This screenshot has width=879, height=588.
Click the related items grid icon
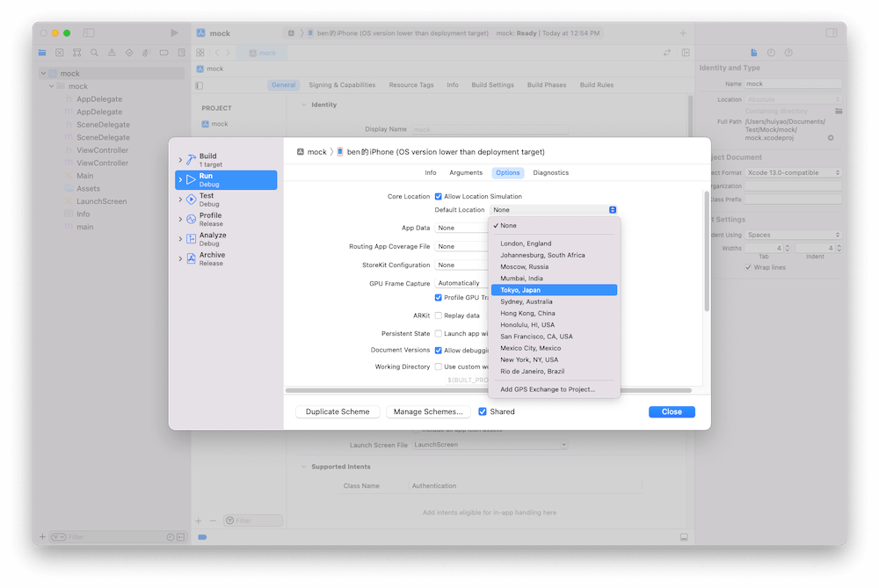(200, 53)
